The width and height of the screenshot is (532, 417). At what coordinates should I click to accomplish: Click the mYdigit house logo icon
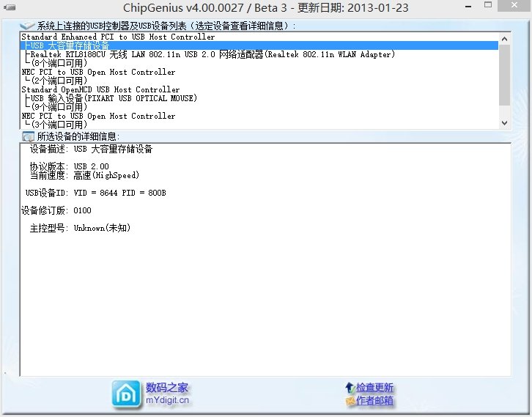(126, 393)
